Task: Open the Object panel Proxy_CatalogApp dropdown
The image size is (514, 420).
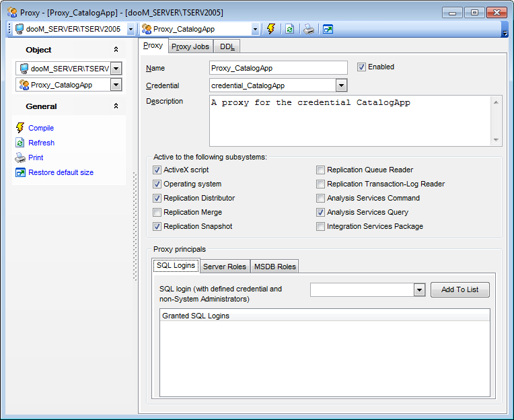Action: coord(116,85)
